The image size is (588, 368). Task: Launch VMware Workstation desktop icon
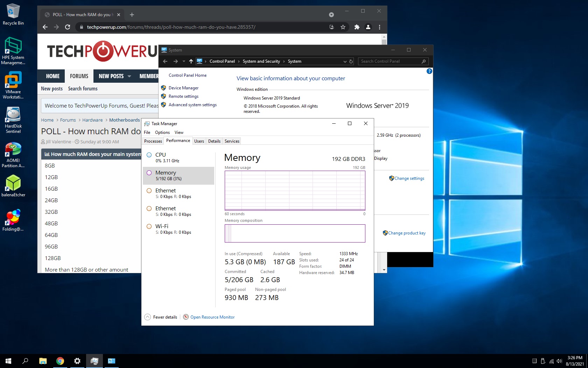13,86
